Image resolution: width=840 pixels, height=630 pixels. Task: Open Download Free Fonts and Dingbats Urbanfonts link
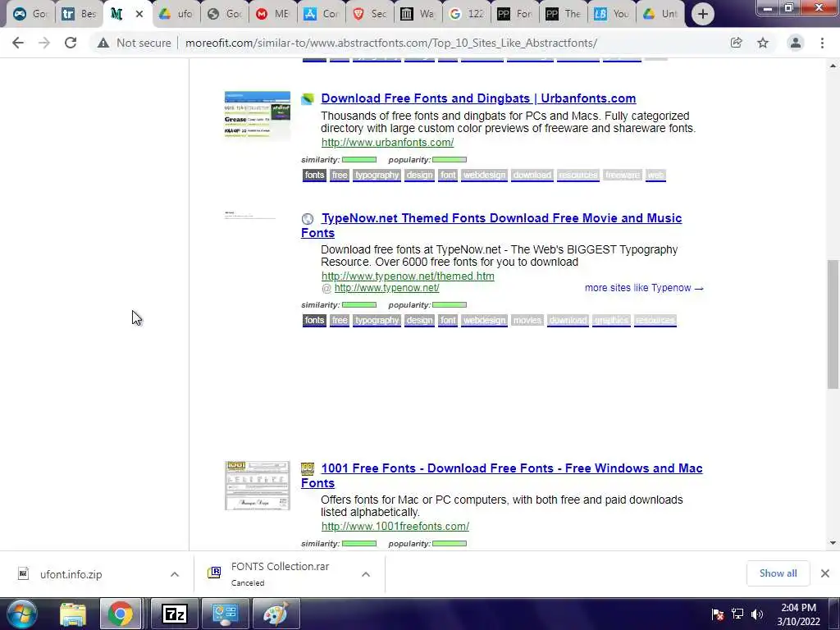click(x=478, y=98)
